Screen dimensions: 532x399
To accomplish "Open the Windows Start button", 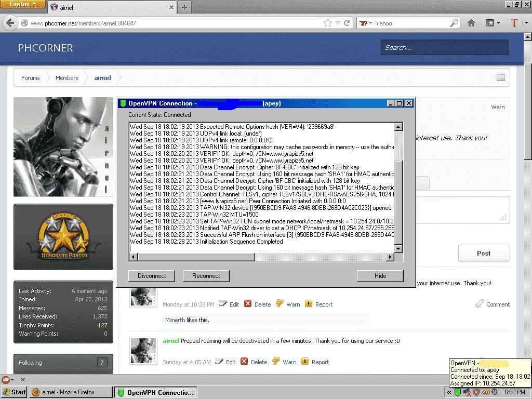I will (14, 392).
